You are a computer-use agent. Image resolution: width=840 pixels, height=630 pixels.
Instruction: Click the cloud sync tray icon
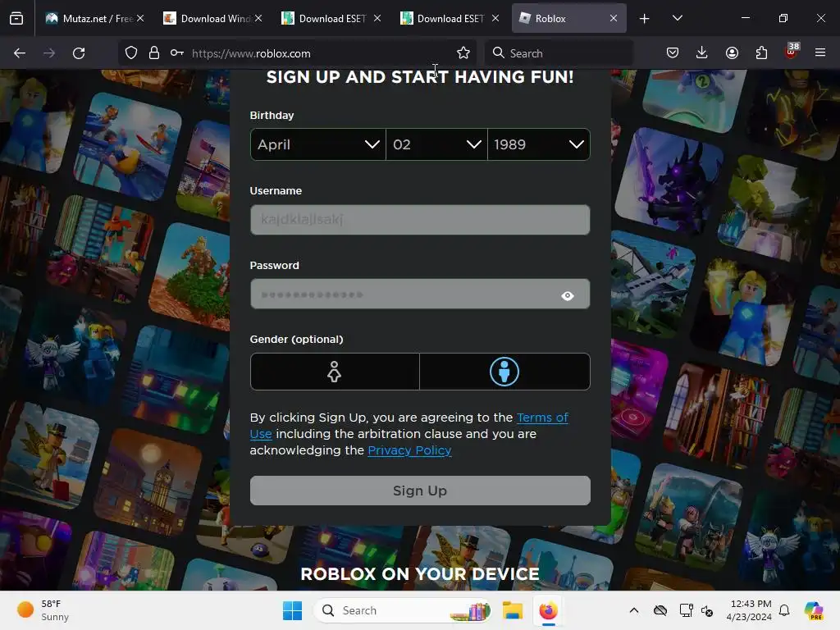pyautogui.click(x=660, y=610)
